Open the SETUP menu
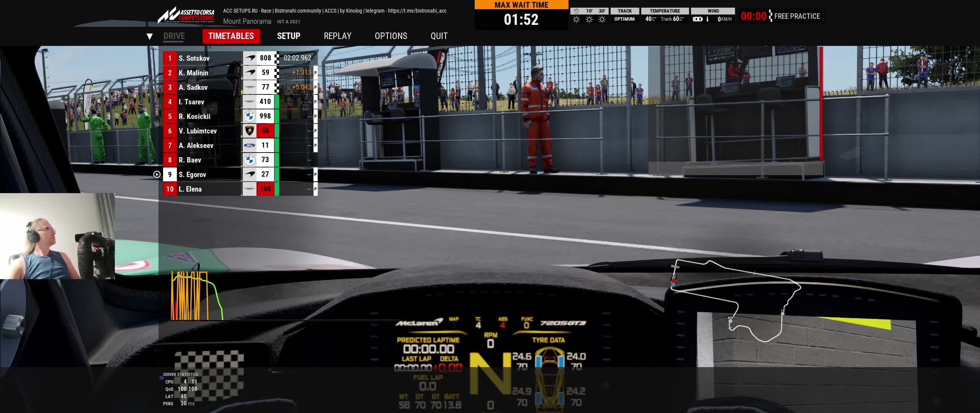980x413 pixels. [289, 36]
